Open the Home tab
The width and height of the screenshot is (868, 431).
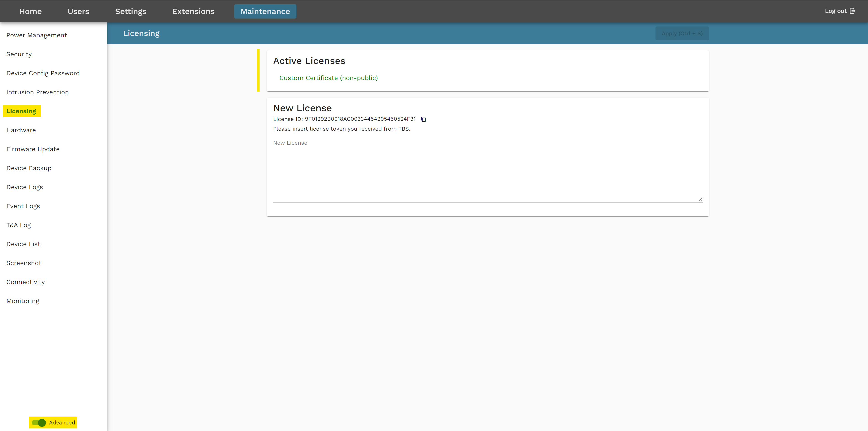[30, 12]
